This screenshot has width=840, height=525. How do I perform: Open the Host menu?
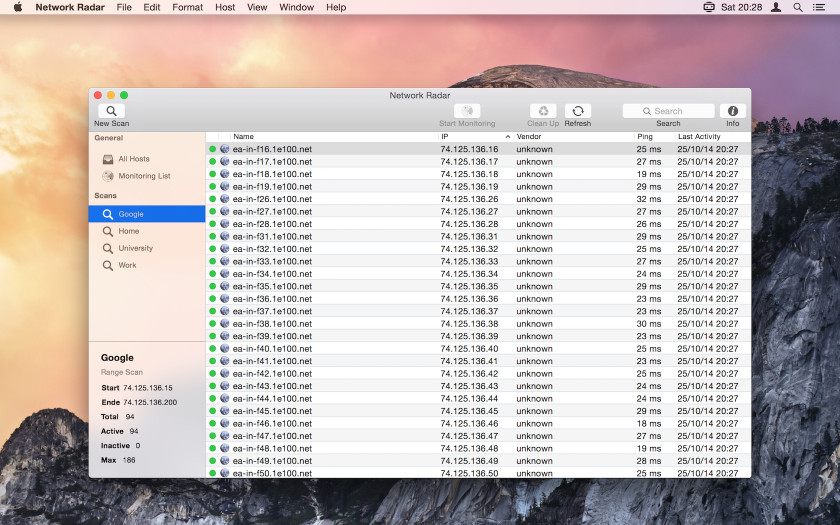(x=225, y=7)
